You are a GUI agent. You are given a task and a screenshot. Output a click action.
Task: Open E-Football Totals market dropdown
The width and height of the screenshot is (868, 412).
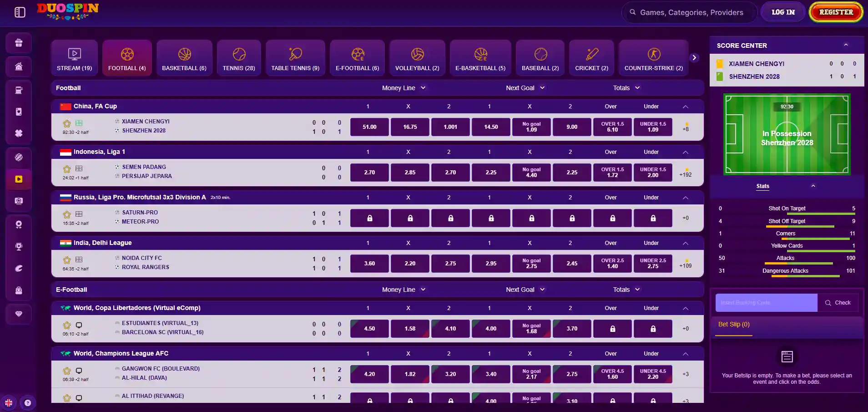626,290
